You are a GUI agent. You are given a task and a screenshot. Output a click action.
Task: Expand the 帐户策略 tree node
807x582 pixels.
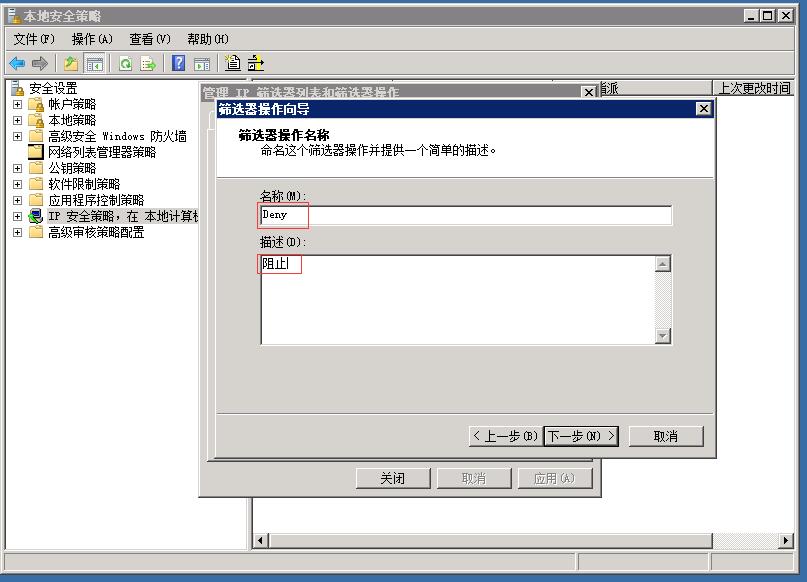pos(16,102)
